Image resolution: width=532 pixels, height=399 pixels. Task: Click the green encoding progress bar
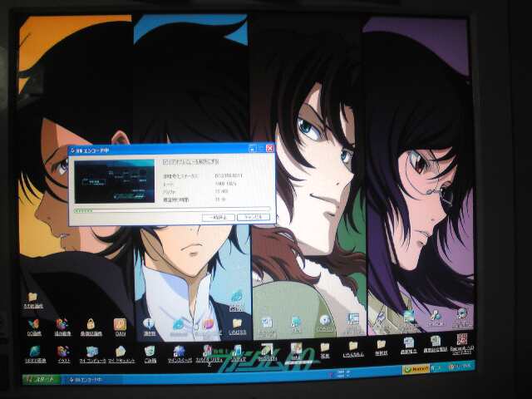pyautogui.click(x=172, y=210)
